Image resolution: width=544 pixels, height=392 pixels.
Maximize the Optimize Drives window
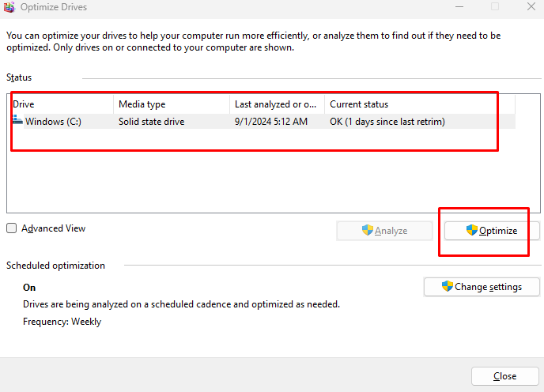(x=495, y=7)
